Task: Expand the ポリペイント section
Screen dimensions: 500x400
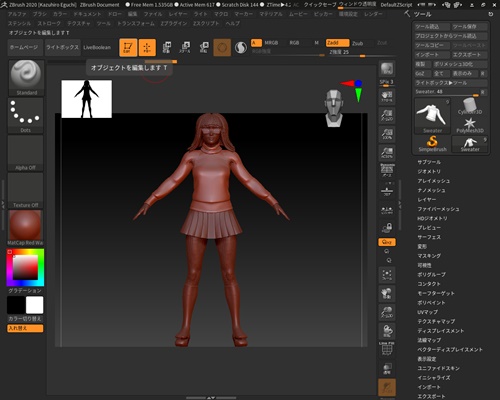Action: (431, 303)
